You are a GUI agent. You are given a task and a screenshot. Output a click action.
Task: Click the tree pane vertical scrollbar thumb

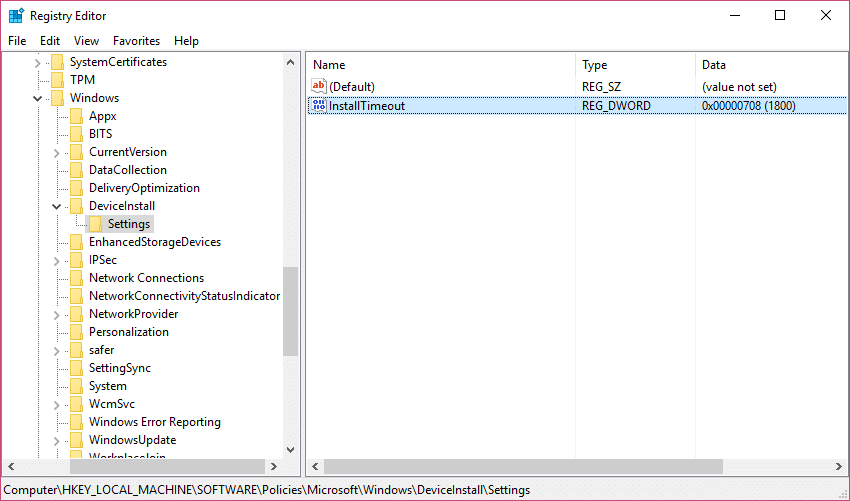[x=291, y=311]
